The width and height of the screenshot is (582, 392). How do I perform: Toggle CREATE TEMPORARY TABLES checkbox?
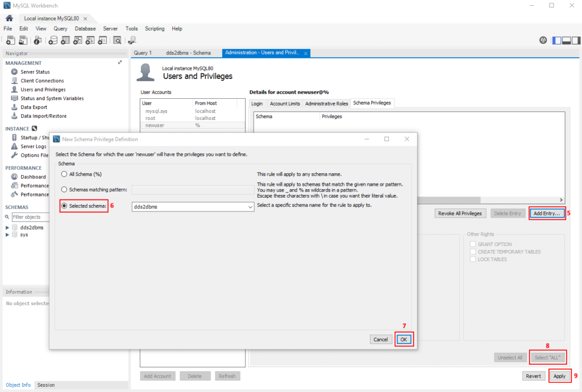473,252
